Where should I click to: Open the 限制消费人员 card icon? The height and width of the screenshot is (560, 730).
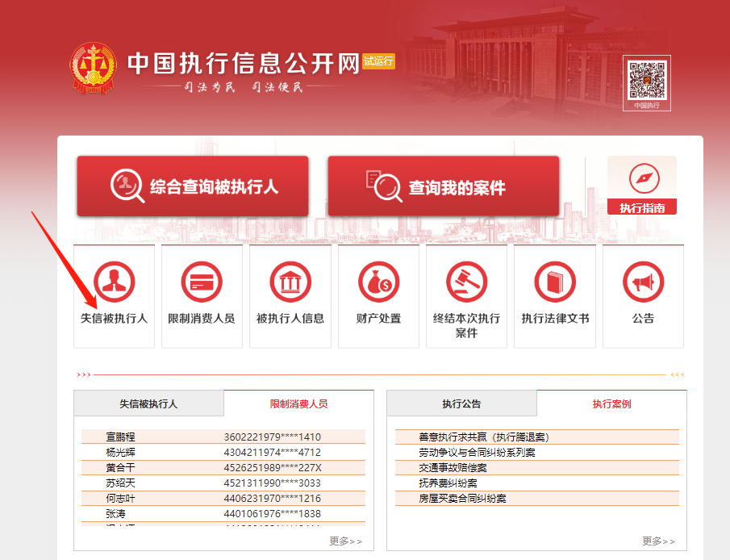pos(202,282)
